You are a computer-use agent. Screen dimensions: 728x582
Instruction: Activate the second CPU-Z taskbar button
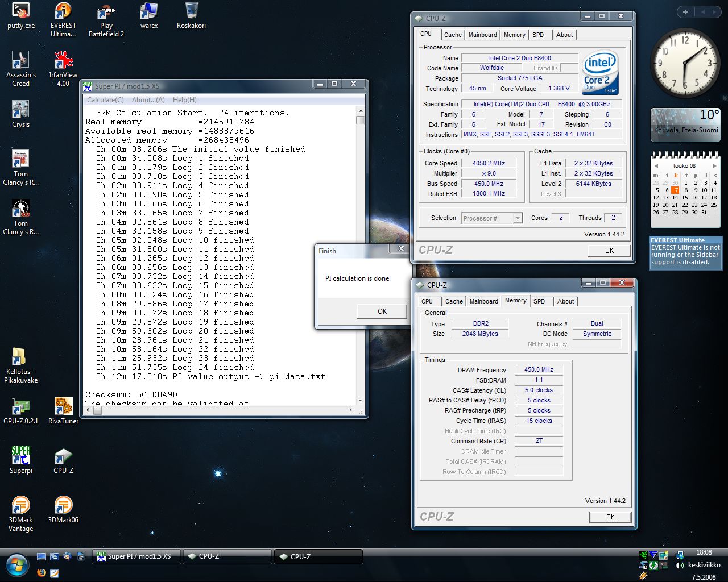click(x=318, y=556)
